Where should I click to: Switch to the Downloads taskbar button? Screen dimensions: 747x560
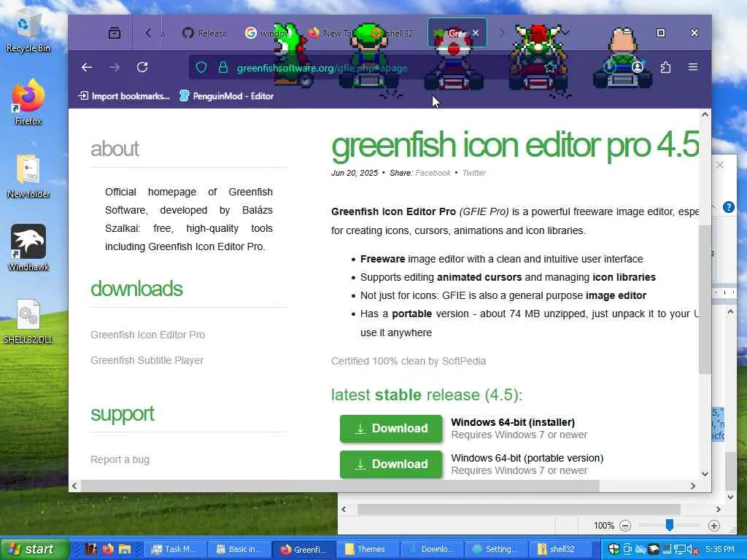(432, 549)
